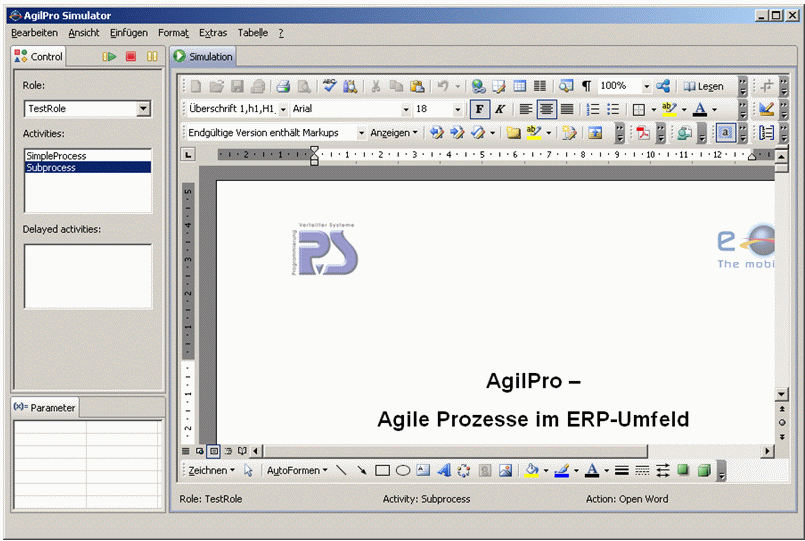Screen dimensions: 805x541
Task: Switch to the Simulation tab
Action: [203, 56]
